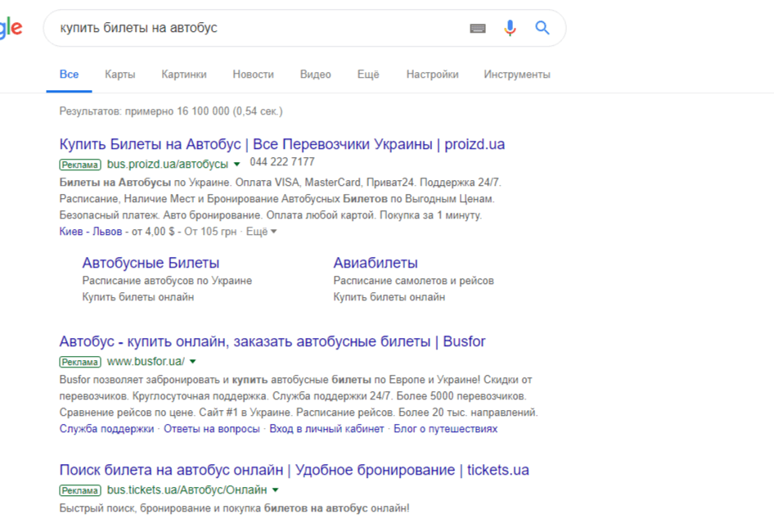Open the Видео tab
Image resolution: width=774 pixels, height=532 pixels.
(x=316, y=74)
